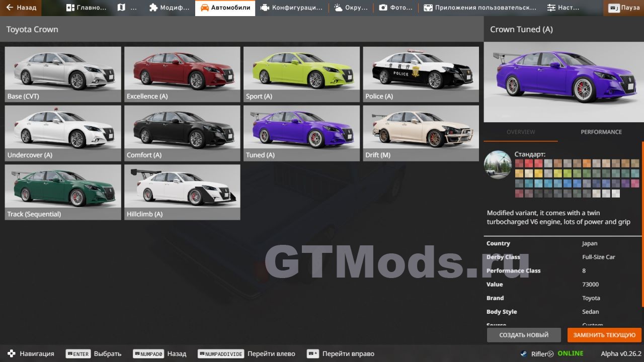Click the Sedan body style value
The image size is (644, 362).
click(x=591, y=312)
